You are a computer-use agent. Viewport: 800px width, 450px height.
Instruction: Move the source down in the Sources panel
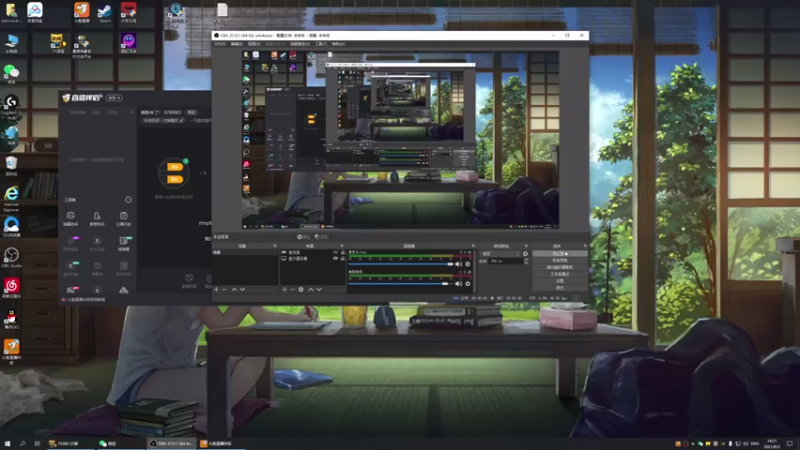(x=319, y=289)
